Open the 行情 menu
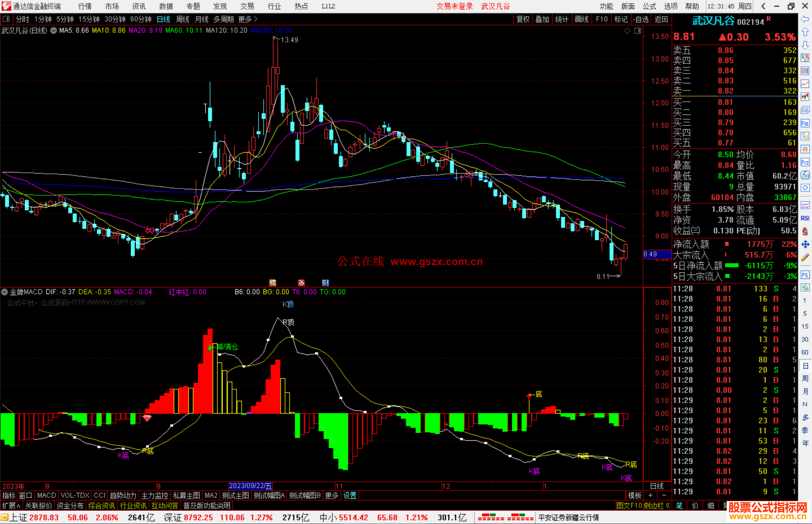The width and height of the screenshot is (812, 524). 85,6
